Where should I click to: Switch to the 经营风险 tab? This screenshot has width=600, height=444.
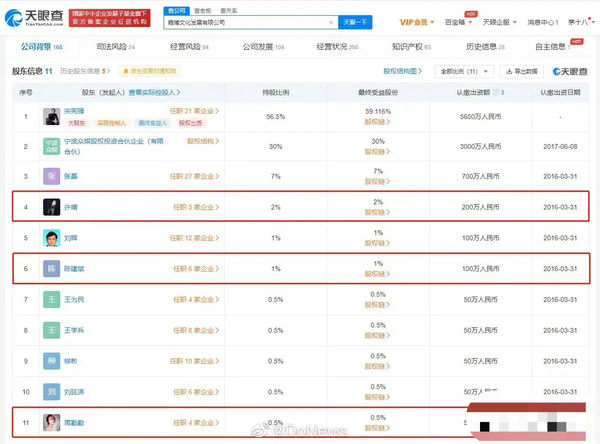click(x=189, y=47)
